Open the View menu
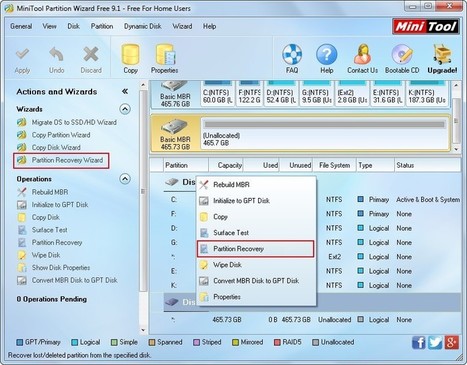 pos(49,26)
